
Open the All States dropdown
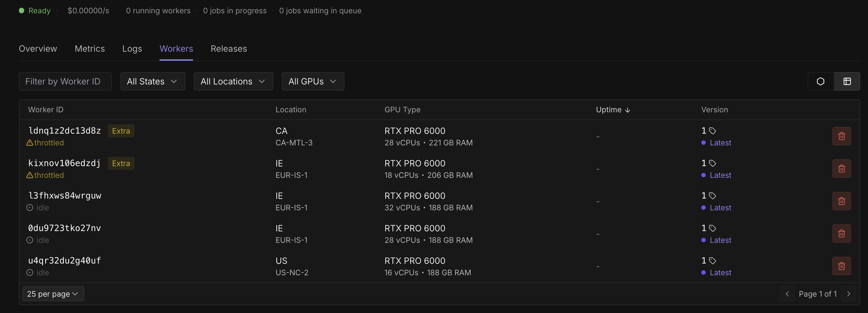point(153,81)
